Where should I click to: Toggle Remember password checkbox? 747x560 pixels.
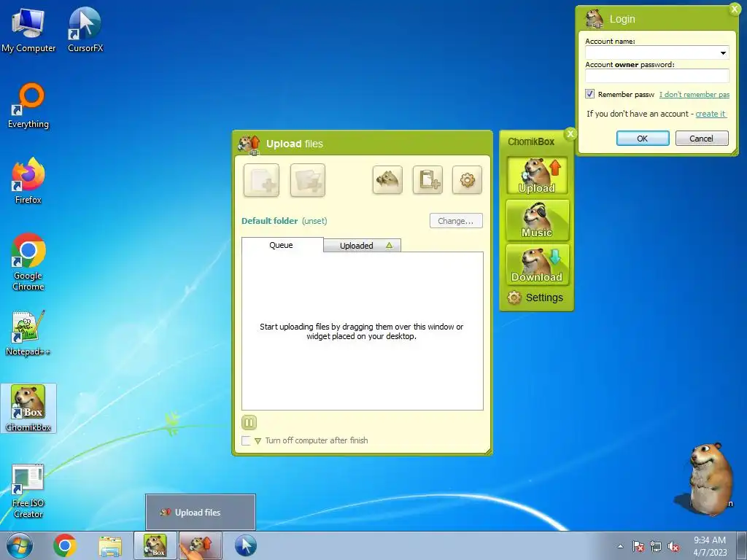589,94
